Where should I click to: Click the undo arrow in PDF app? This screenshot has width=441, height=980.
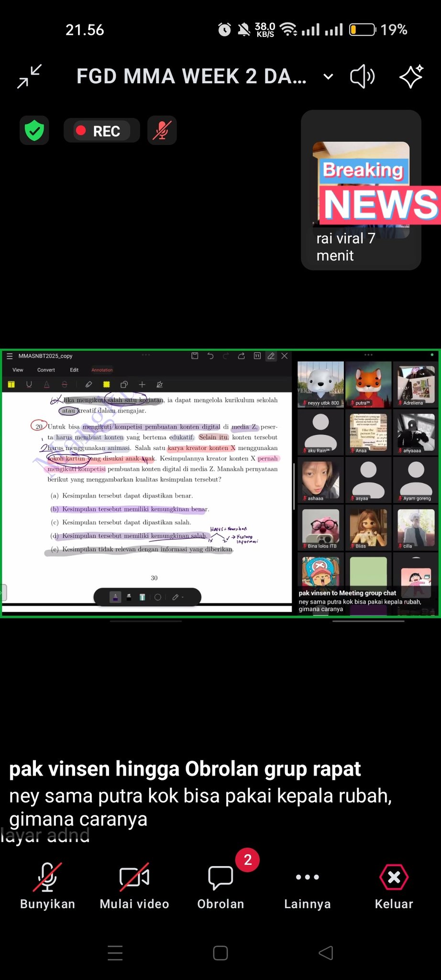click(x=210, y=356)
